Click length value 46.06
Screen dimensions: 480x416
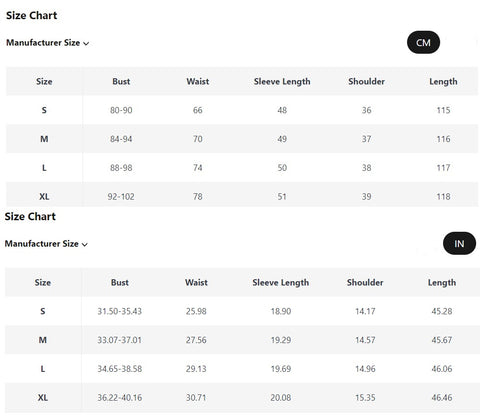[442, 369]
